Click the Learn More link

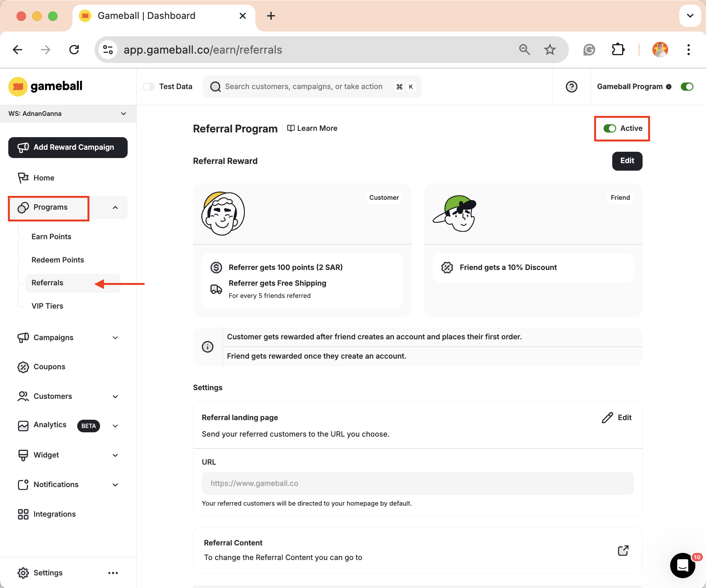point(312,128)
